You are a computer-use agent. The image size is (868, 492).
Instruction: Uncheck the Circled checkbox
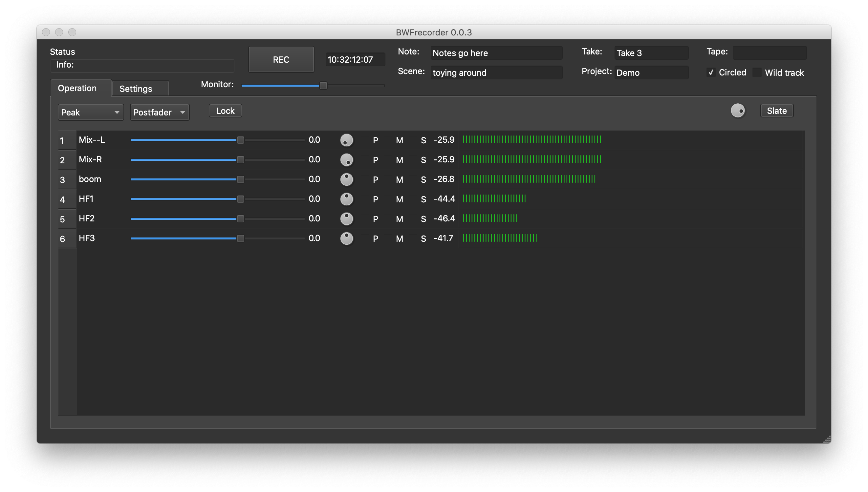tap(710, 72)
